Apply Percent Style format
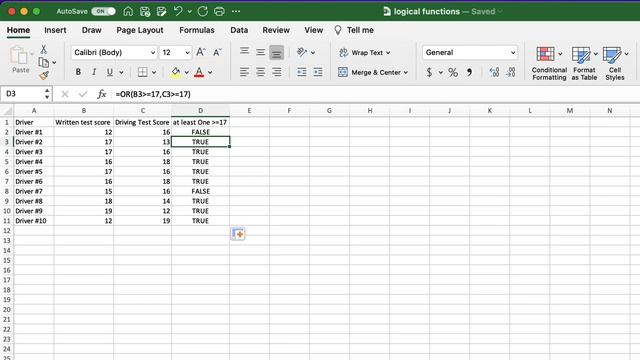This screenshot has width=640, height=360. (453, 72)
